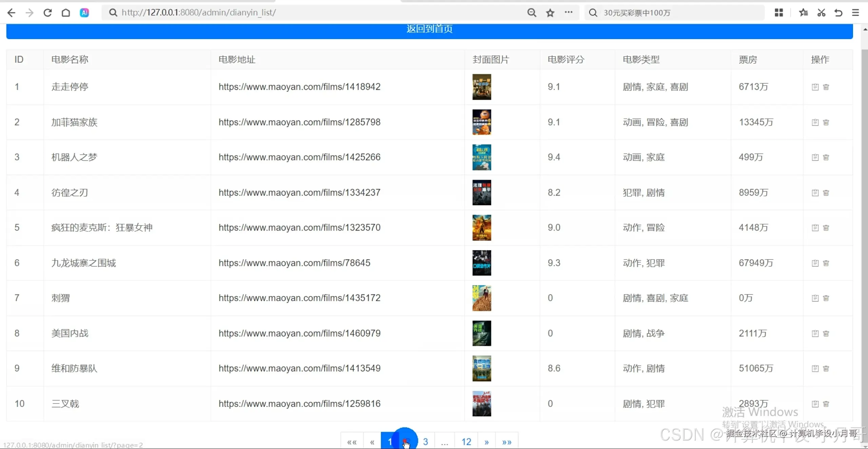
Task: Go to pagination page 3
Action: click(426, 442)
